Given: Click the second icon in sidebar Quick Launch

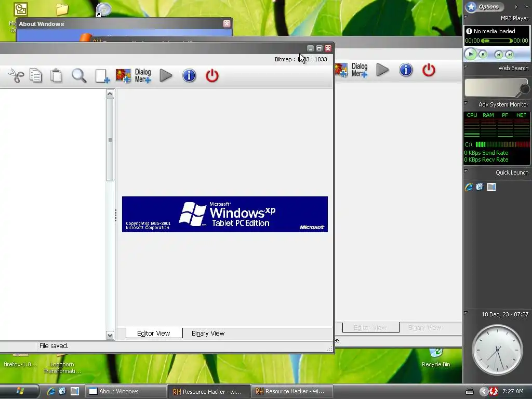Looking at the screenshot, I should (x=480, y=187).
